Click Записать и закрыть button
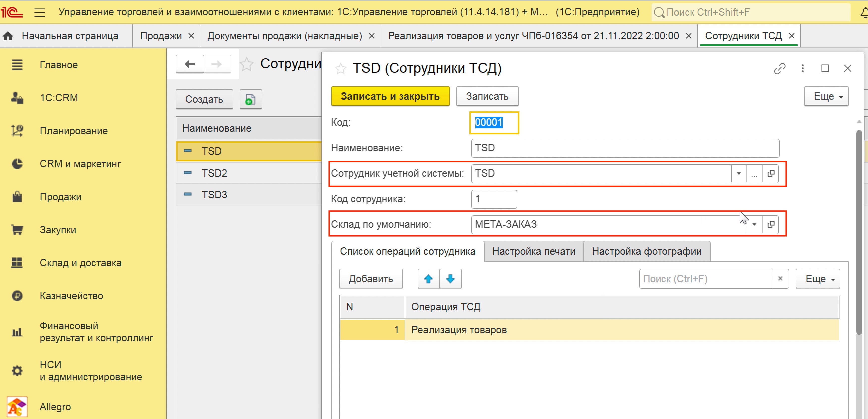 point(390,96)
